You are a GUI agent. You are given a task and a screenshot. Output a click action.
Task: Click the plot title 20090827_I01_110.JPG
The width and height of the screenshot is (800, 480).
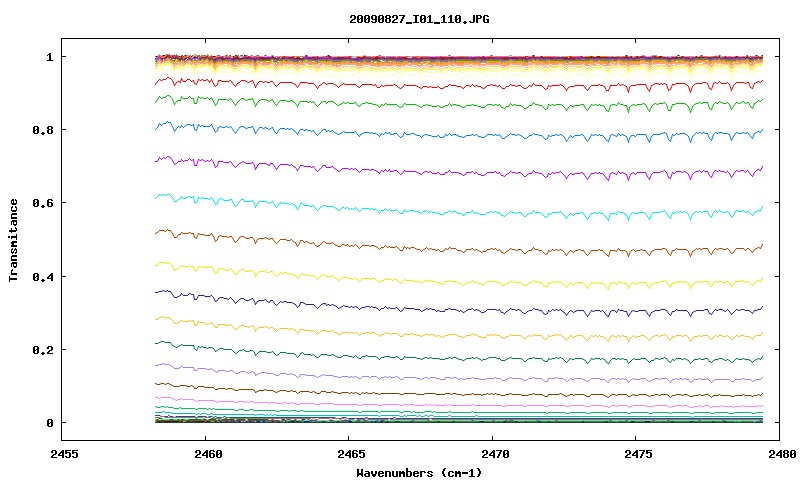[x=419, y=19]
